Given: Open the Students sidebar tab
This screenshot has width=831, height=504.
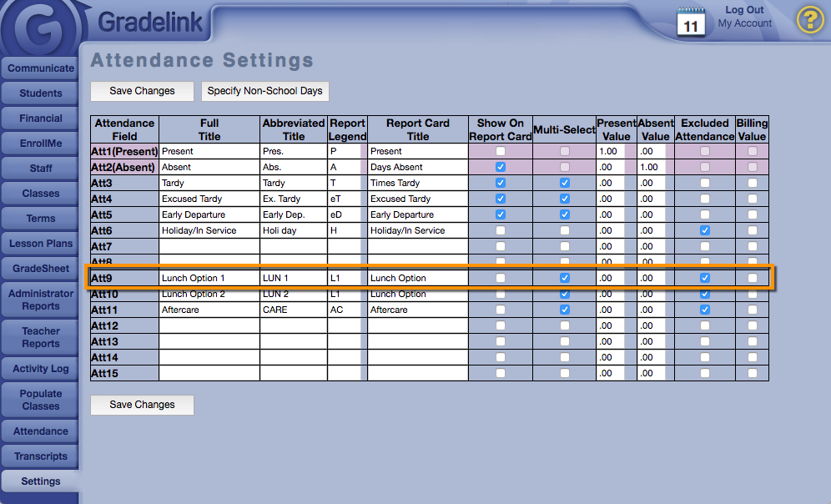Looking at the screenshot, I should tap(41, 93).
